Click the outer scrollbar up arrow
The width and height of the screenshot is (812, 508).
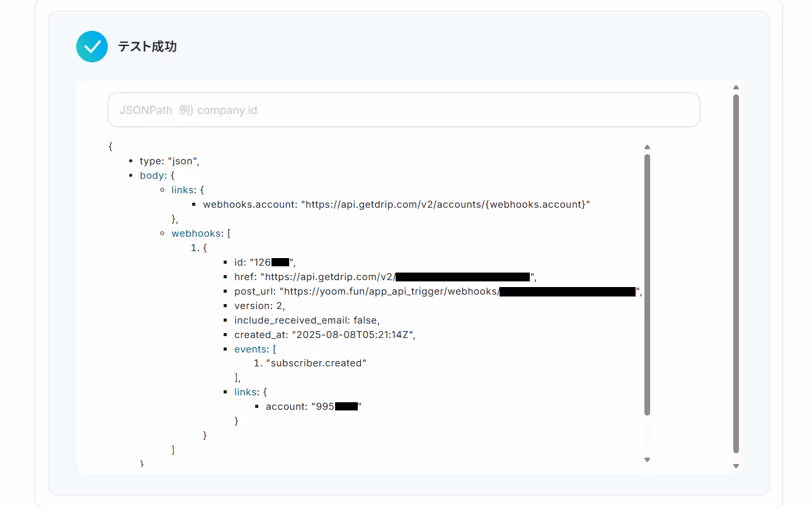[736, 87]
